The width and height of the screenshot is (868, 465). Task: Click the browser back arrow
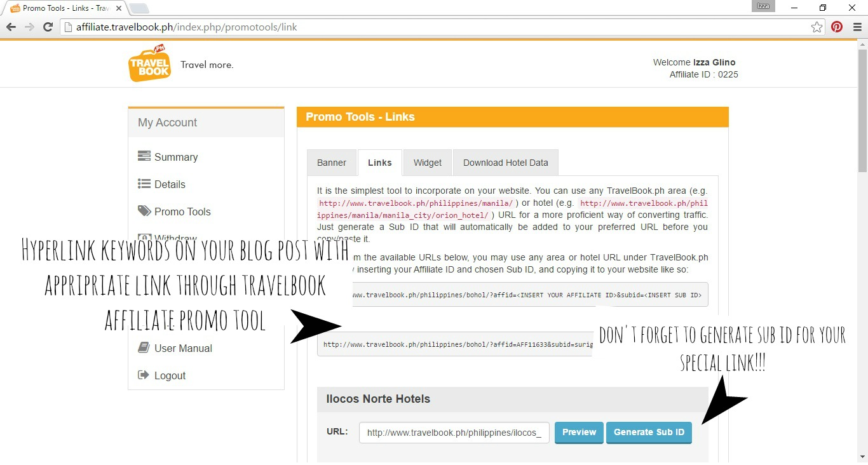pos(11,27)
